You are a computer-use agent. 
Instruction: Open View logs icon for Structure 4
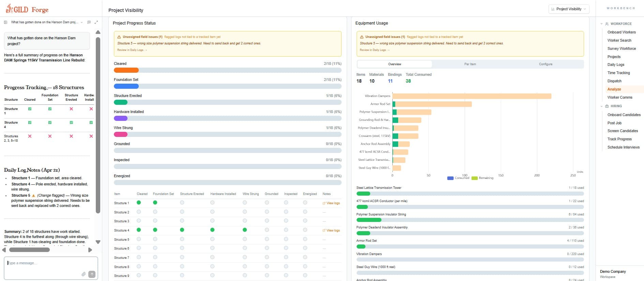[324, 230]
